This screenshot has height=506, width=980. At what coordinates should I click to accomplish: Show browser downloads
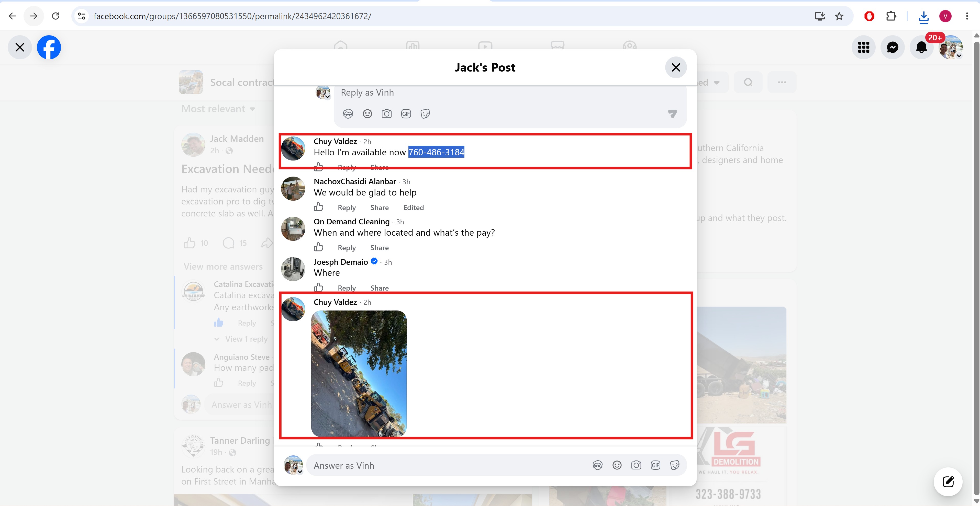pos(924,17)
